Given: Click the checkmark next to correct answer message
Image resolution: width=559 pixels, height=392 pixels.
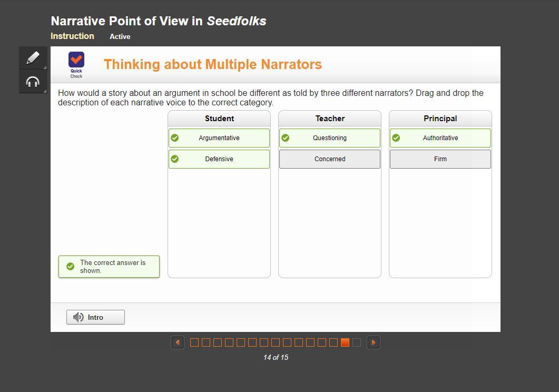Looking at the screenshot, I should (x=71, y=266).
